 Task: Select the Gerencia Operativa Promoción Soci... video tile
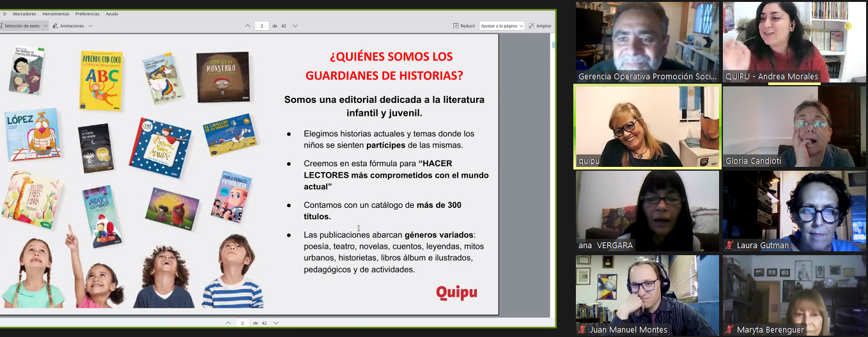tap(647, 42)
